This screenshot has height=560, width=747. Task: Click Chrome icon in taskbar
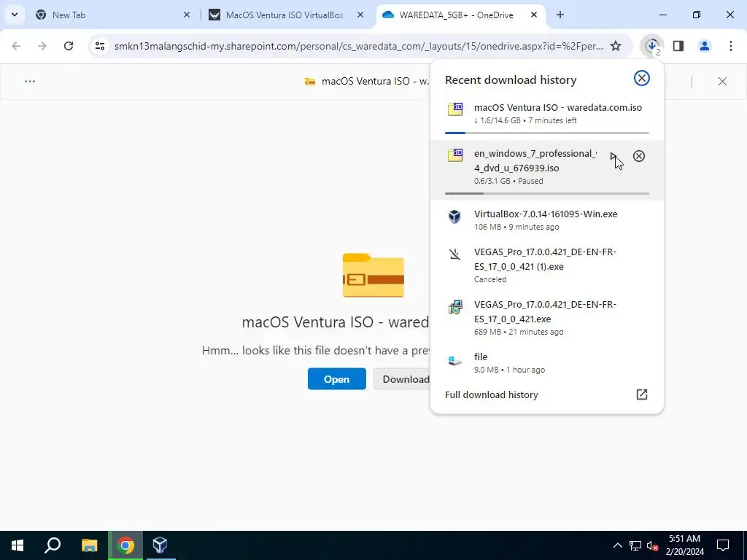pos(125,545)
